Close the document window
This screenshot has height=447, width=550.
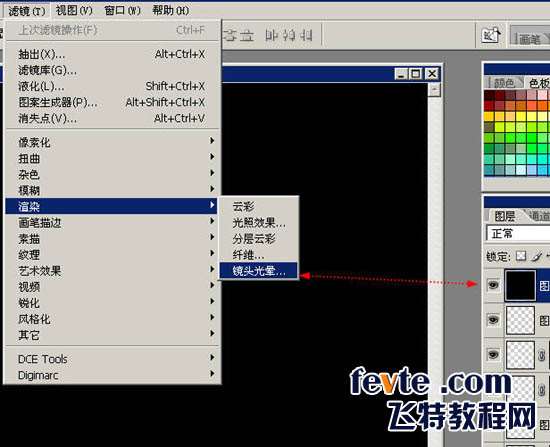[x=432, y=74]
